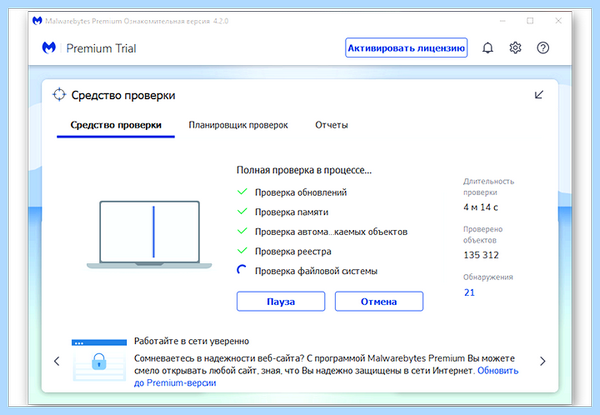The width and height of the screenshot is (600, 415).
Task: Click the Malwarebytes icon in the title bar
Action: (x=37, y=21)
